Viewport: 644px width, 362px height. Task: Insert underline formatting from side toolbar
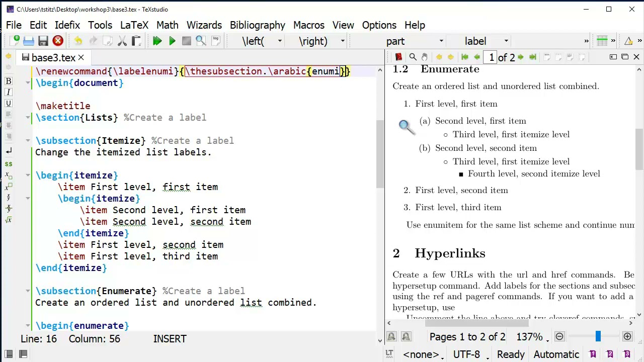tap(9, 103)
